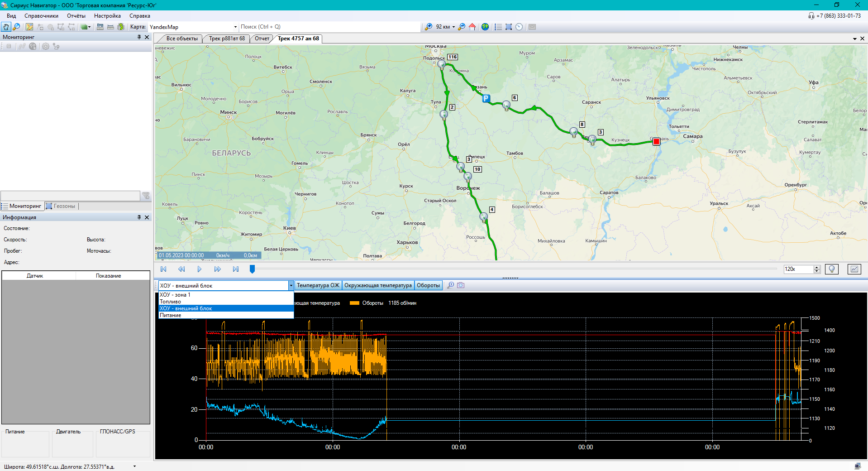Toggle the Окружающая температура series
The image size is (868, 471).
[x=378, y=285]
